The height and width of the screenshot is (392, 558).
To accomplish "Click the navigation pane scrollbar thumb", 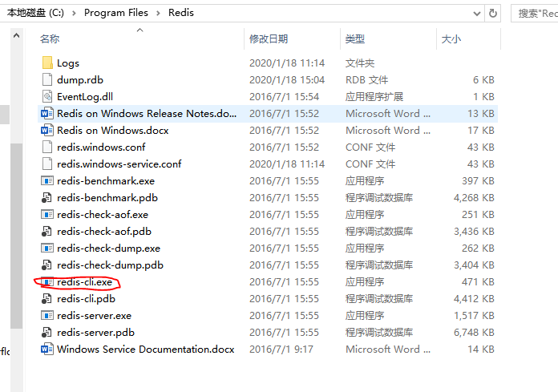I will click(16, 236).
